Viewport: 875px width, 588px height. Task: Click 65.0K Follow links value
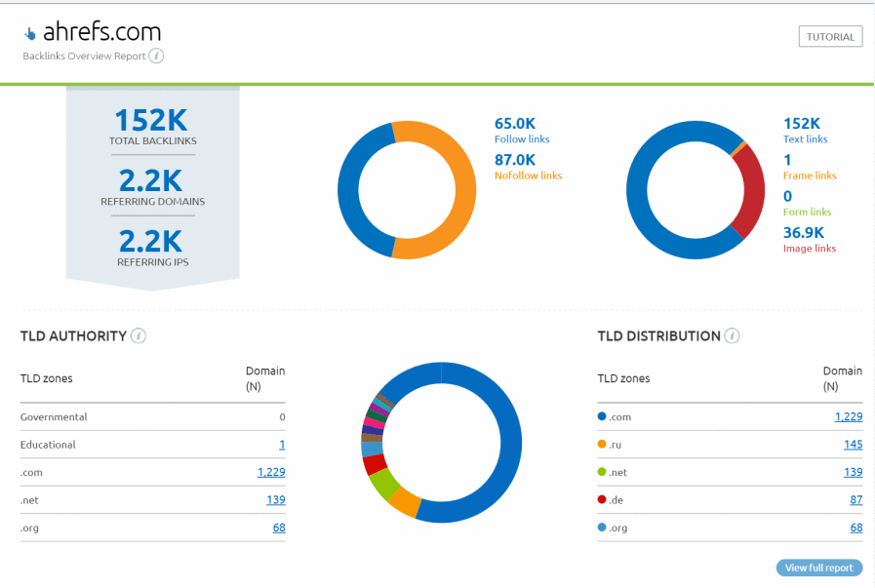514,123
